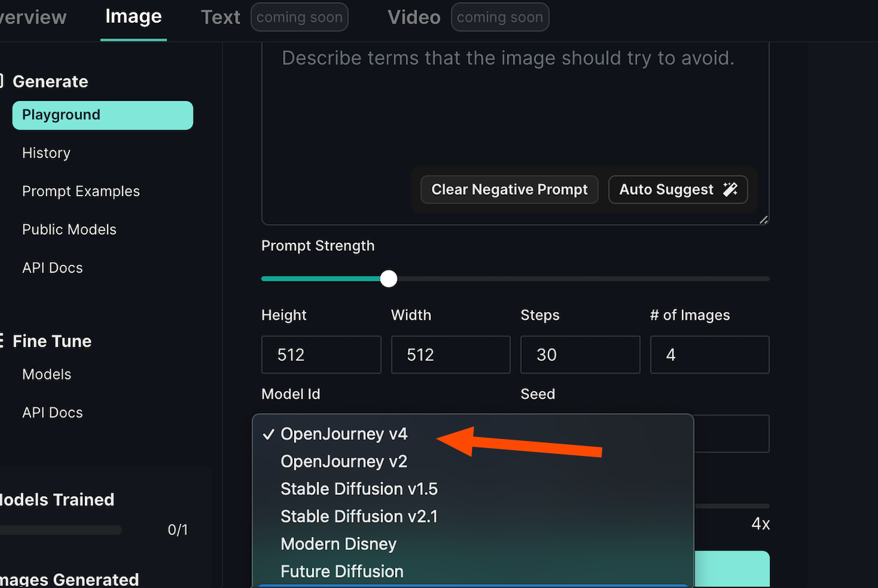Click the Seed input field
Screen dimensions: 878x588
732,434
